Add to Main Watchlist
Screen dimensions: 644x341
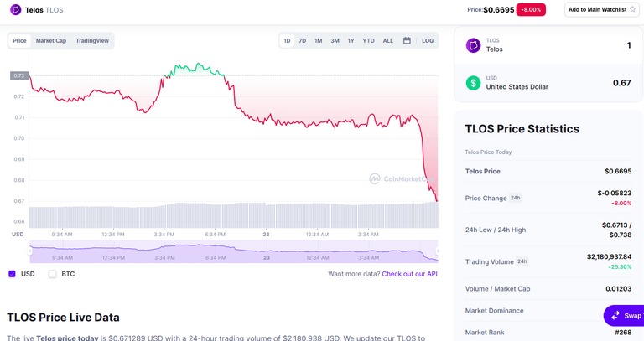click(x=602, y=9)
